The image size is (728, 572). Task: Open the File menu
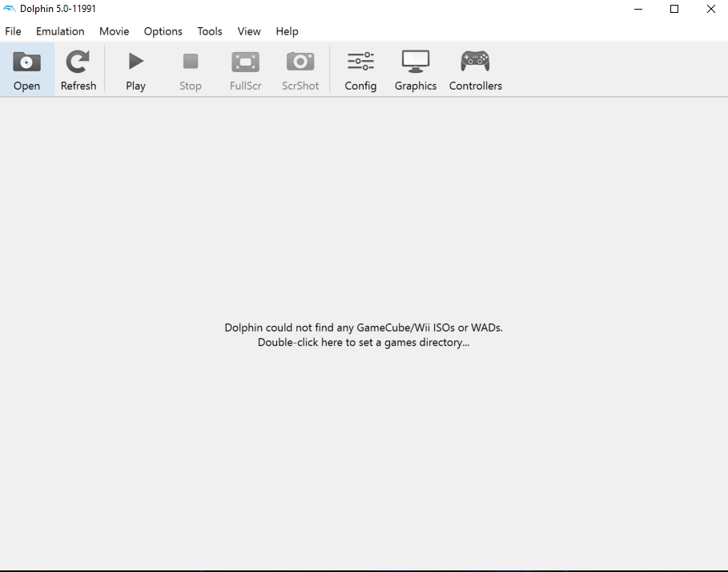click(13, 31)
